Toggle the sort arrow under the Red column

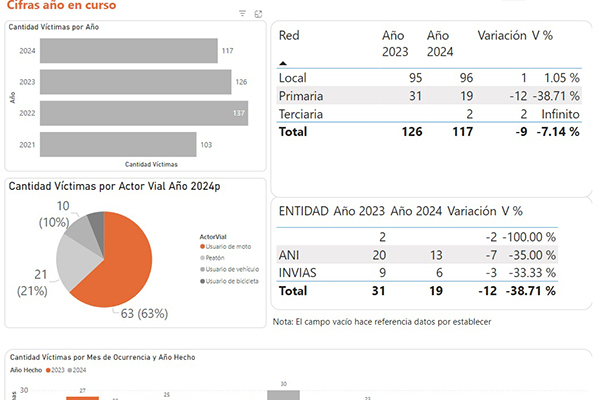click(283, 64)
